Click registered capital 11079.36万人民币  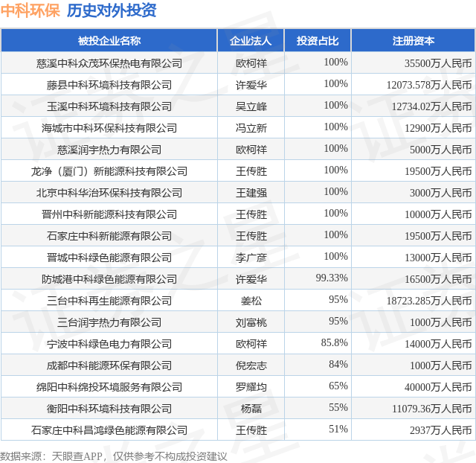pos(431,409)
